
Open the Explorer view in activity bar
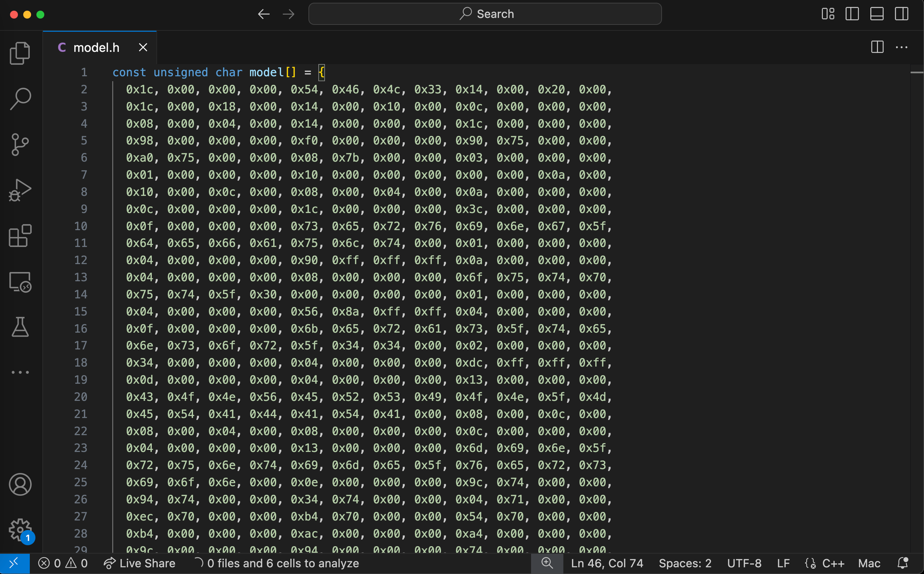20,53
